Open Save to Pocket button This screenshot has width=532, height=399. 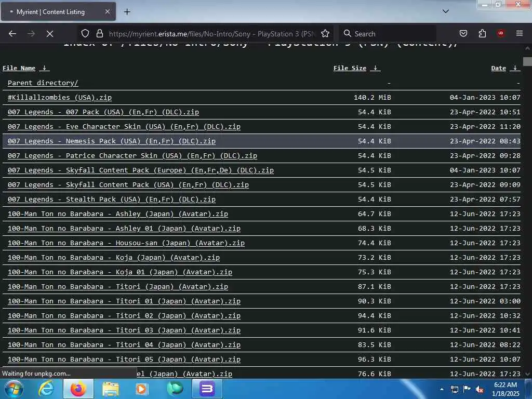pos(463,34)
